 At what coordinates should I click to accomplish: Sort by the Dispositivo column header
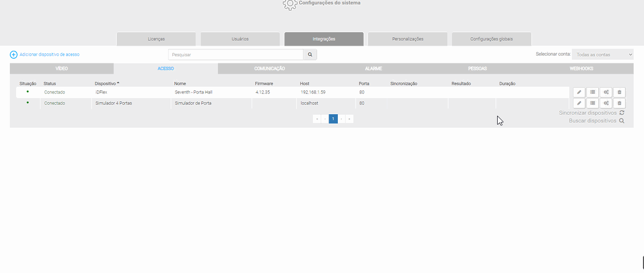pyautogui.click(x=107, y=83)
